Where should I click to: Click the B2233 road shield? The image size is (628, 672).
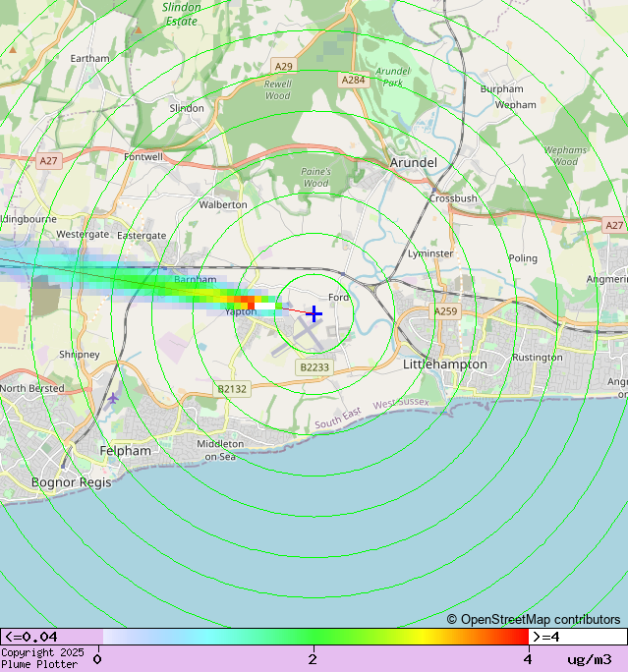(x=314, y=367)
